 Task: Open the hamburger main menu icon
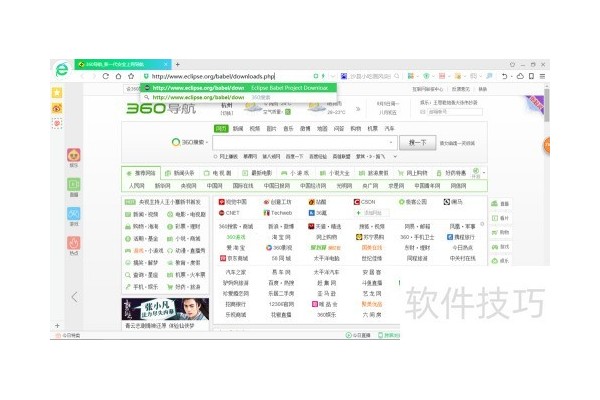click(542, 76)
